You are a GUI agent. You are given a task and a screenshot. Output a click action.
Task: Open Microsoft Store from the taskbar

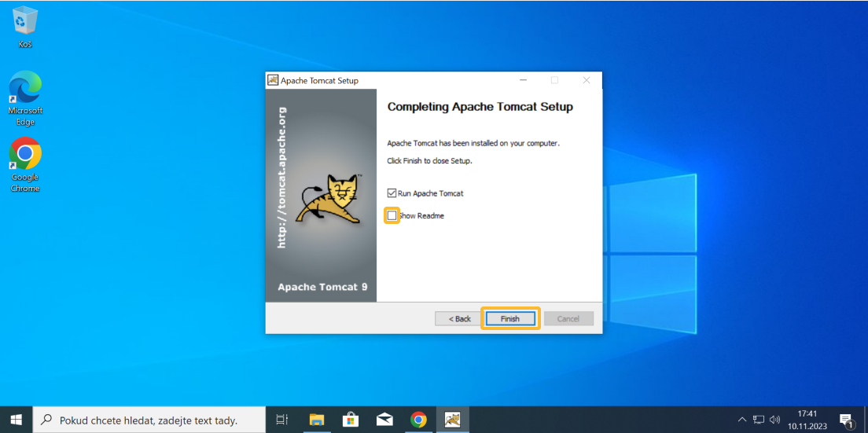[350, 420]
